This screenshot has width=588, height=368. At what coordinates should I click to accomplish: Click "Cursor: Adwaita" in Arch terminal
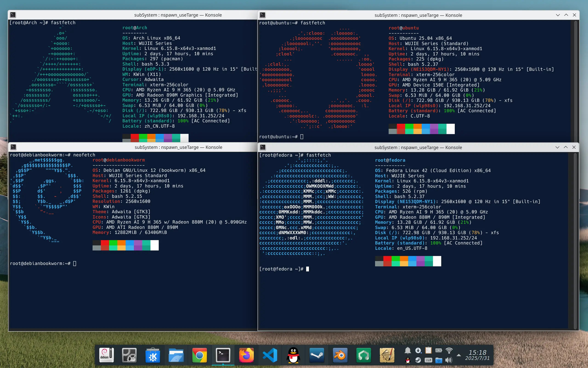pos(143,79)
